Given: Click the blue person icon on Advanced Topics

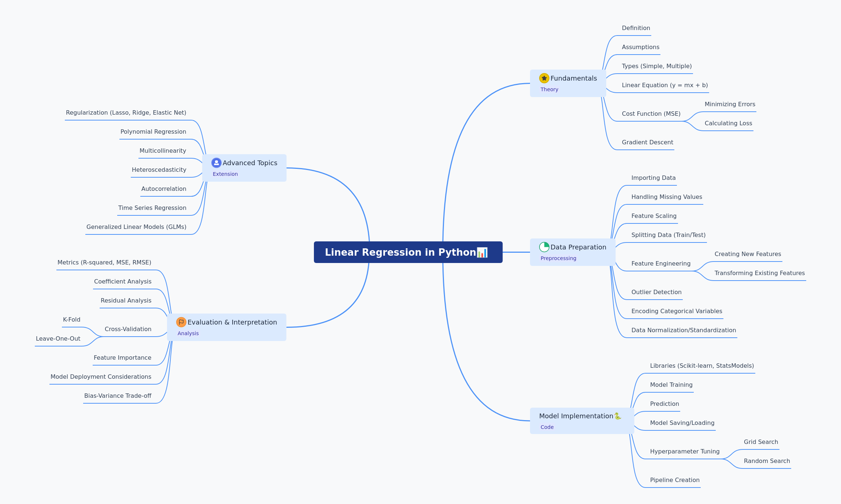Looking at the screenshot, I should click(216, 163).
